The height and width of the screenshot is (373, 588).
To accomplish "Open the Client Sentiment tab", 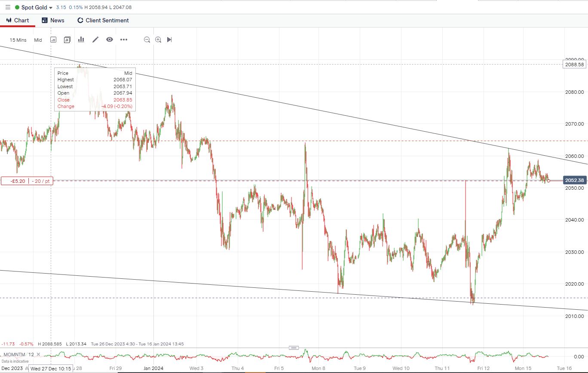I will pyautogui.click(x=103, y=20).
